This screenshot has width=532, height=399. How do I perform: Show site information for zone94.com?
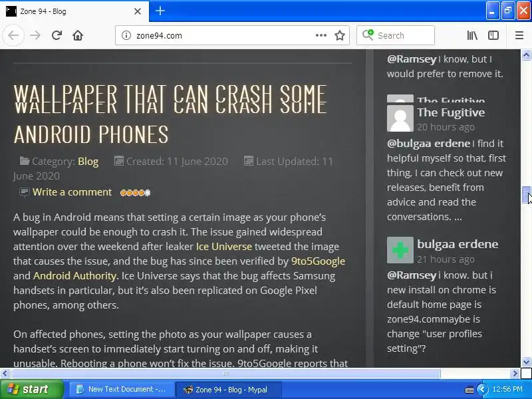(x=126, y=35)
